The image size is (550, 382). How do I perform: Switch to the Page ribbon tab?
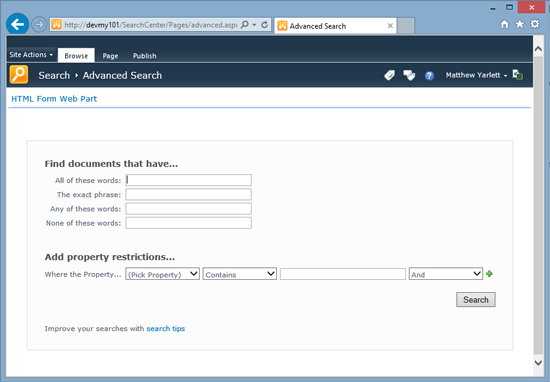pos(110,56)
